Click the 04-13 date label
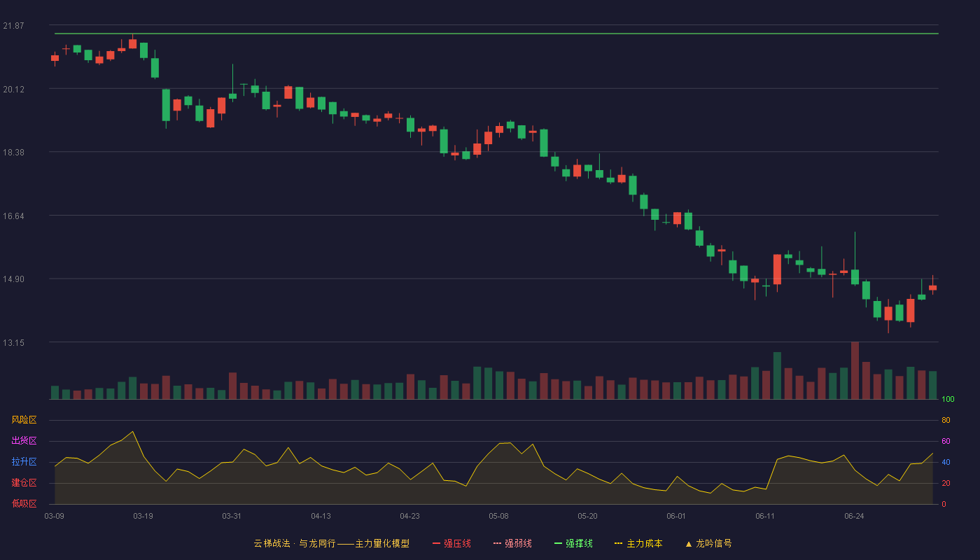This screenshot has height=560, width=980. point(321,516)
